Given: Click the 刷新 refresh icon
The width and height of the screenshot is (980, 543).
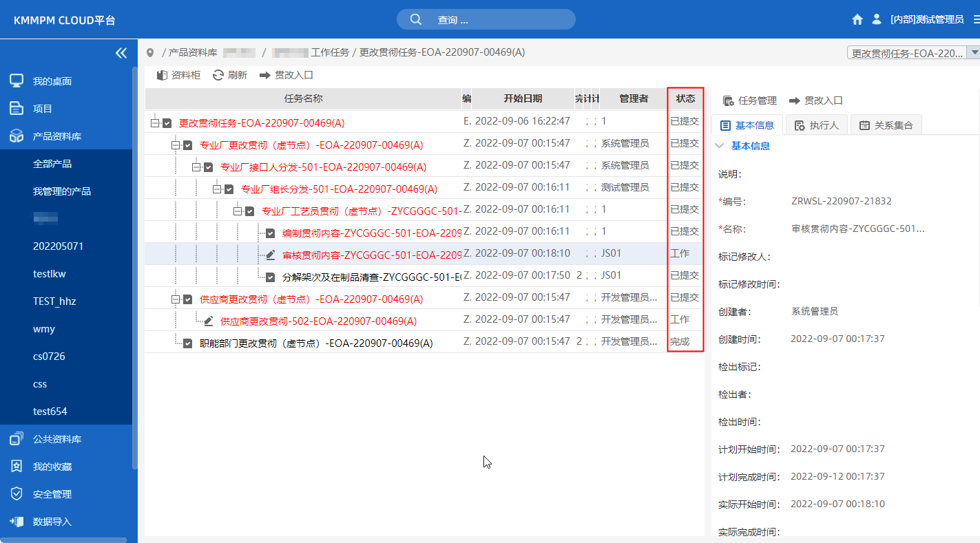Looking at the screenshot, I should tap(218, 75).
